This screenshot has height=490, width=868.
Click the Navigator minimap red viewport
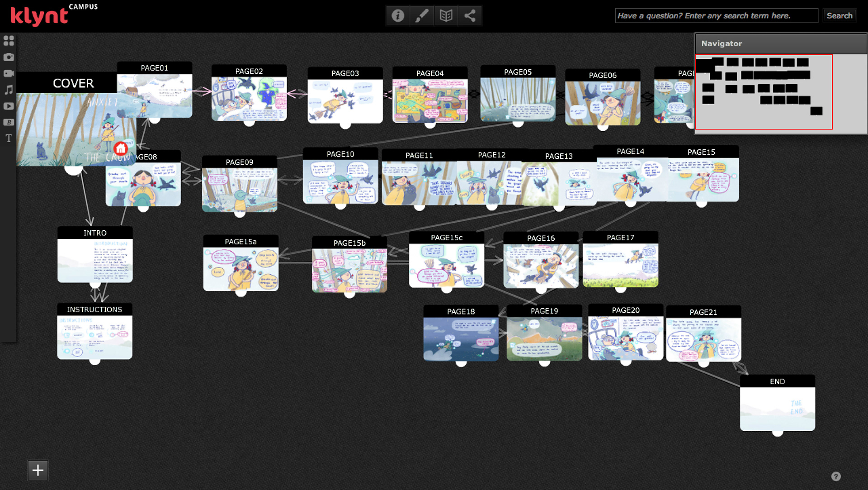click(764, 92)
